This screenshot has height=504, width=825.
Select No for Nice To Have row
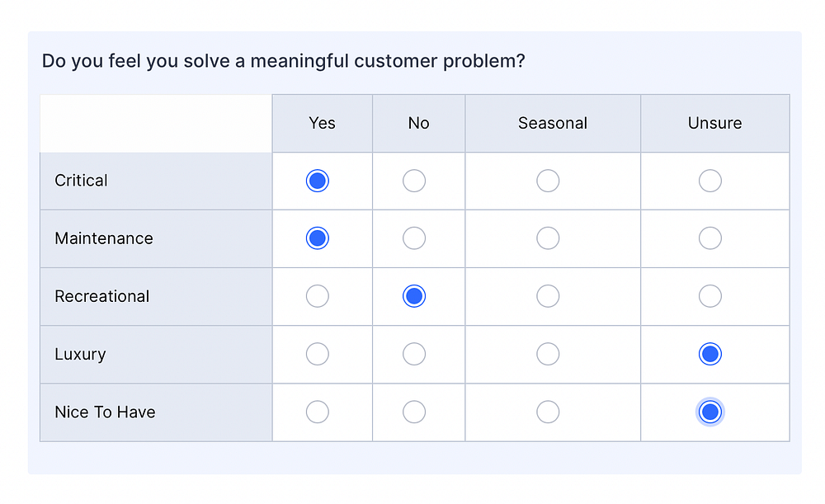[x=414, y=412]
